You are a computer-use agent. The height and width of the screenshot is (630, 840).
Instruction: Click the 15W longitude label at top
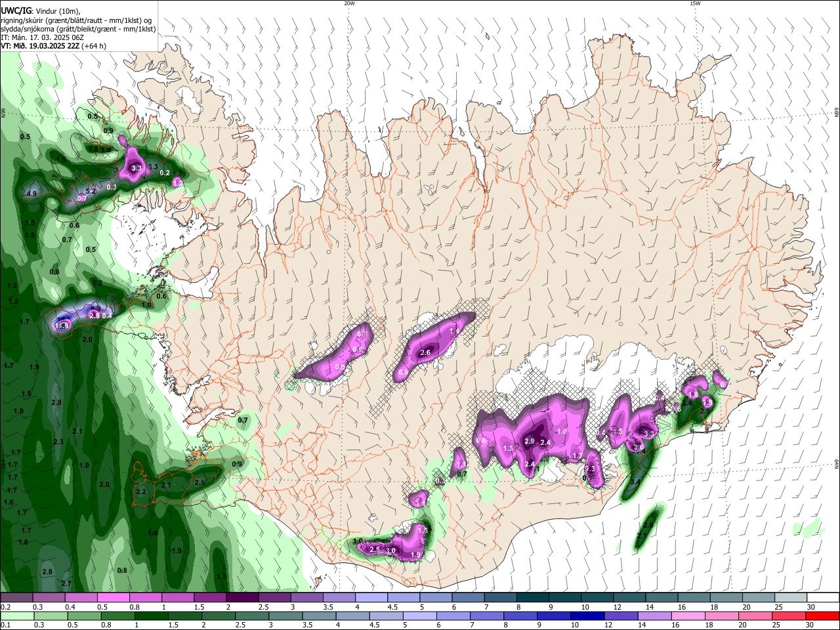click(x=695, y=3)
